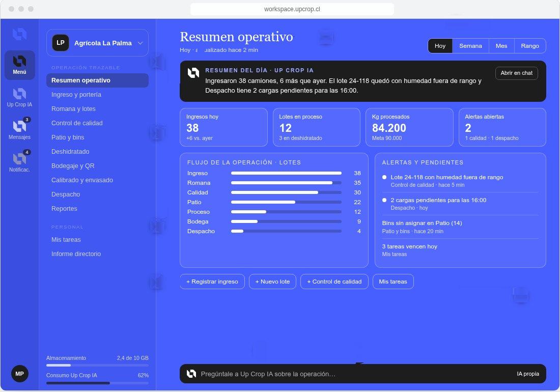Click + Registrar ingreso button
The height and width of the screenshot is (392, 560).
[x=212, y=282]
